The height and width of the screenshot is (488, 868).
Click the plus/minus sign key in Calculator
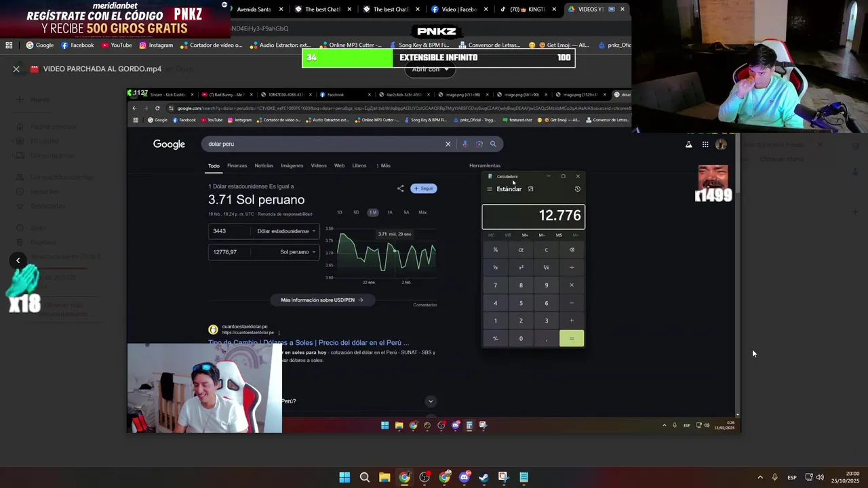pos(495,338)
